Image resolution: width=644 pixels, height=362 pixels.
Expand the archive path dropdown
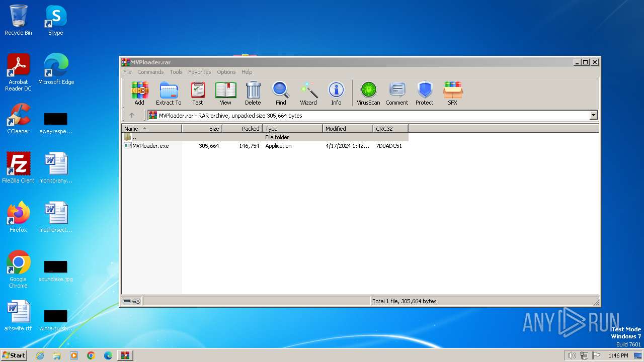point(593,115)
